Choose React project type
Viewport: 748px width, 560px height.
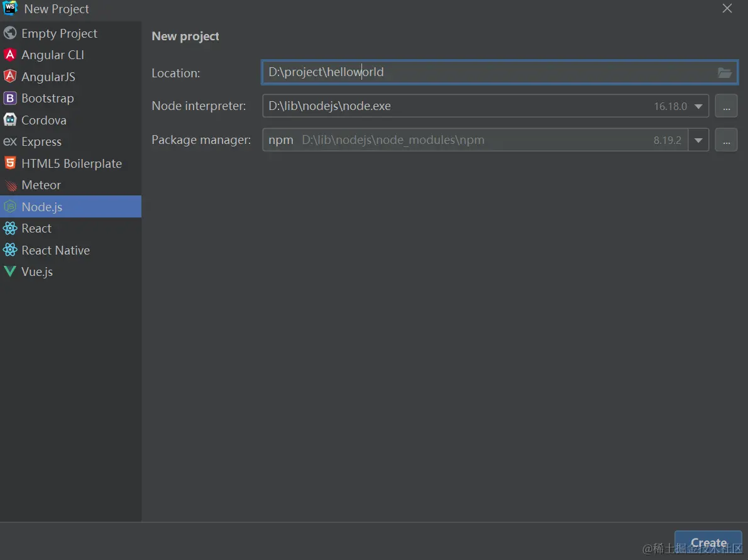click(x=70, y=229)
